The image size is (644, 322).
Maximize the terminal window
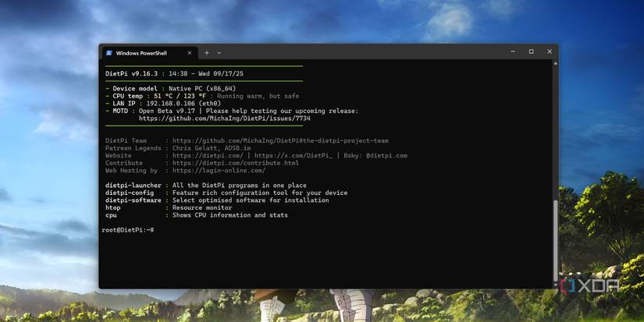click(x=531, y=51)
